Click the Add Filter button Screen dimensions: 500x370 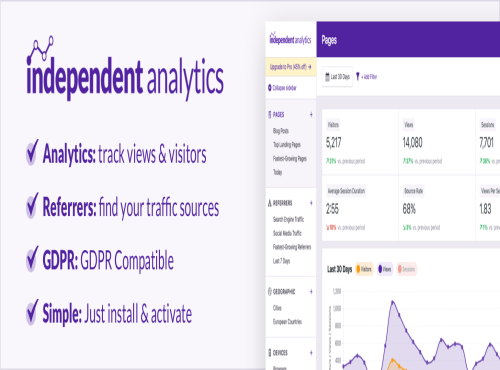point(366,77)
